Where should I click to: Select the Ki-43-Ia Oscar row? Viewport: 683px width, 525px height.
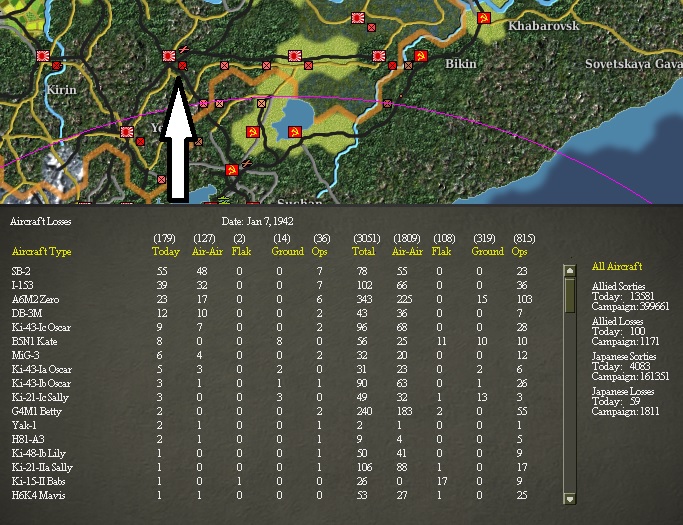270,369
